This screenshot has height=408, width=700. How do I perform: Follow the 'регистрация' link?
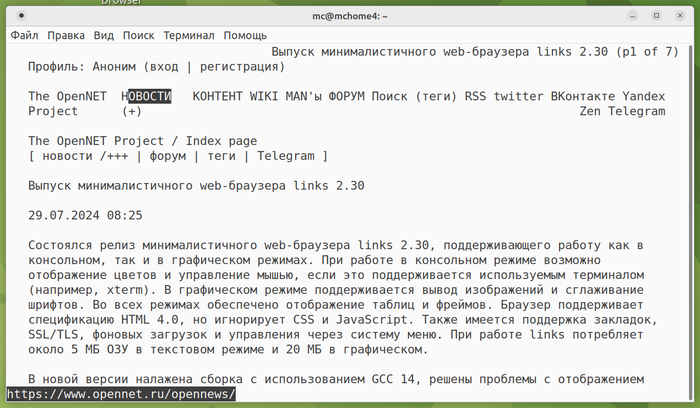tap(239, 67)
